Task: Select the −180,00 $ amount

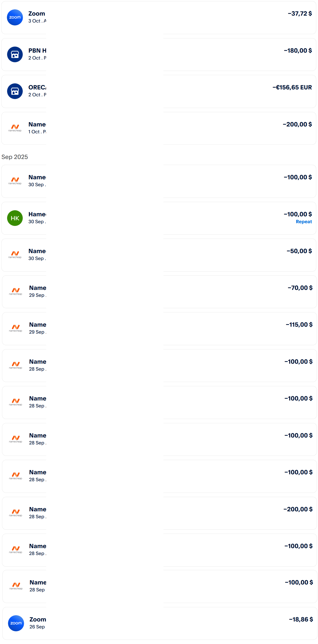Action: tap(298, 51)
